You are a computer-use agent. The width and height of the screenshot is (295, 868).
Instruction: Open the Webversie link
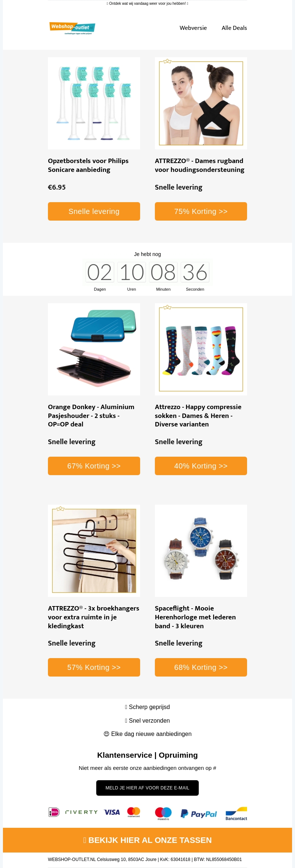point(193,28)
